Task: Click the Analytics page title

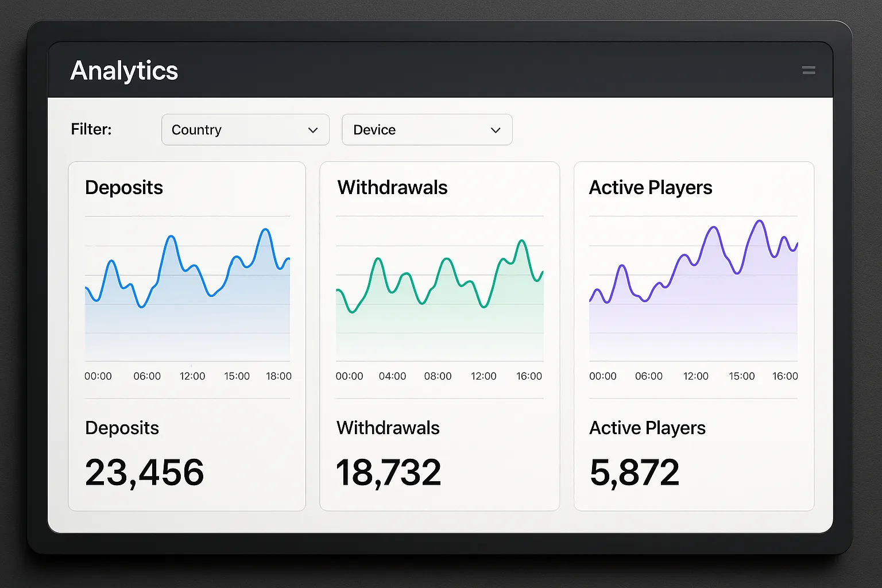Action: [x=124, y=71]
